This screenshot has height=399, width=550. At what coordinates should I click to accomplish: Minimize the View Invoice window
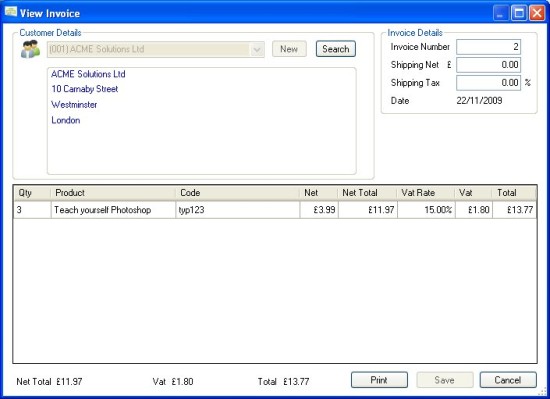(x=501, y=13)
